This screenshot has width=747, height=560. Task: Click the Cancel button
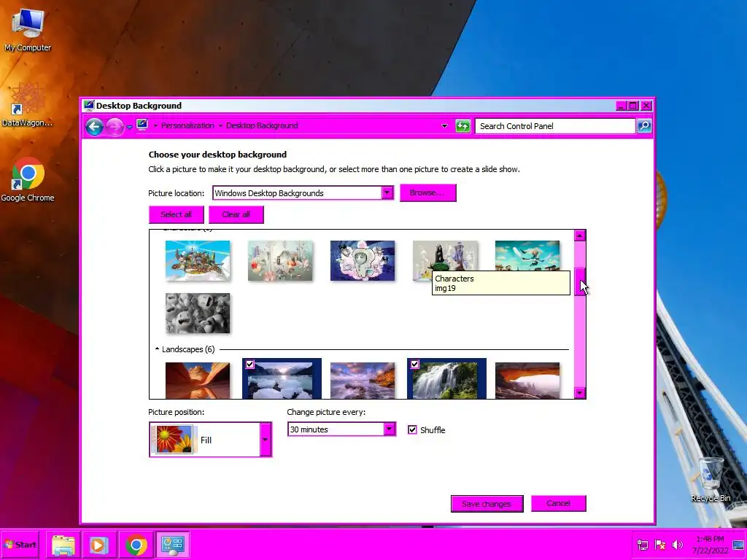click(x=558, y=503)
